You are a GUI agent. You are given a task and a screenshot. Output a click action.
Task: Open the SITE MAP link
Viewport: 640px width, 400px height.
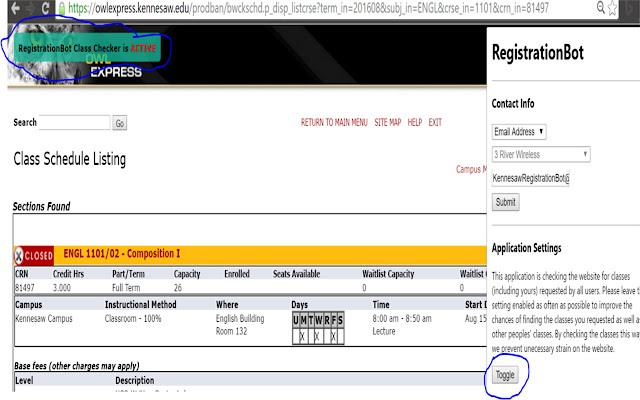[387, 122]
